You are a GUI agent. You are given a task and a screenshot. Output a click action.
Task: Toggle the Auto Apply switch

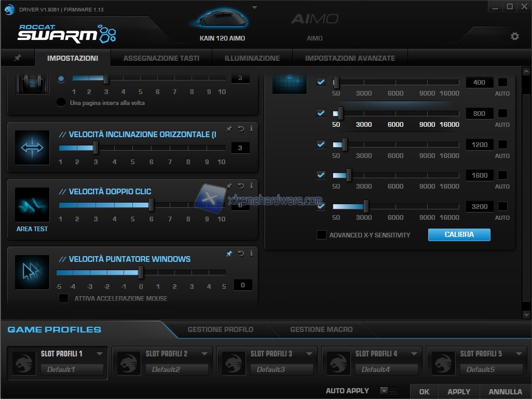pos(388,391)
